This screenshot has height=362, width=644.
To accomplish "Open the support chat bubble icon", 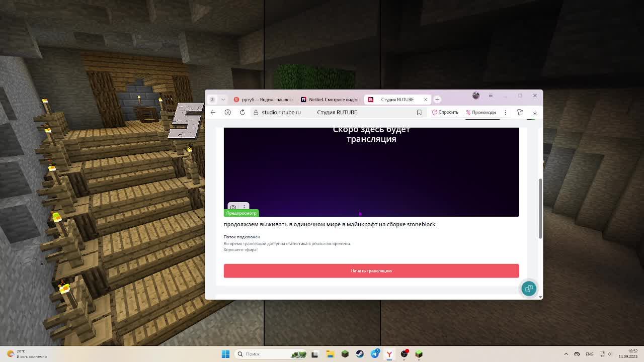I will [529, 288].
